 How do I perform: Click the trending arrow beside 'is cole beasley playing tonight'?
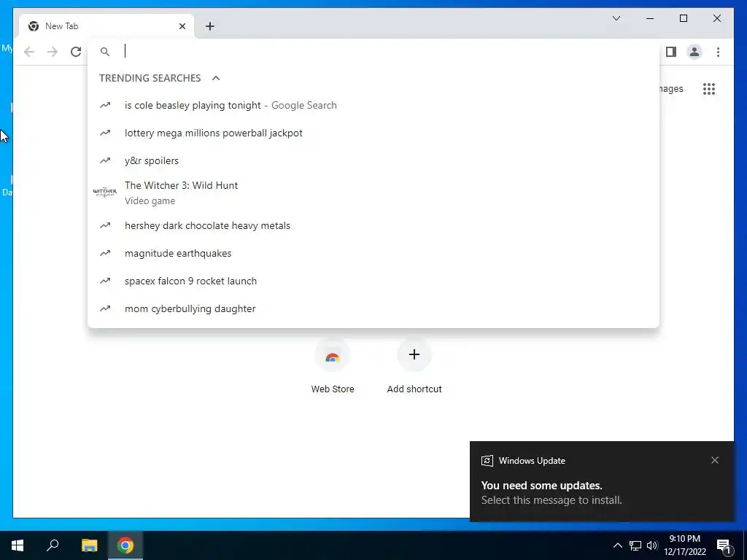click(105, 105)
